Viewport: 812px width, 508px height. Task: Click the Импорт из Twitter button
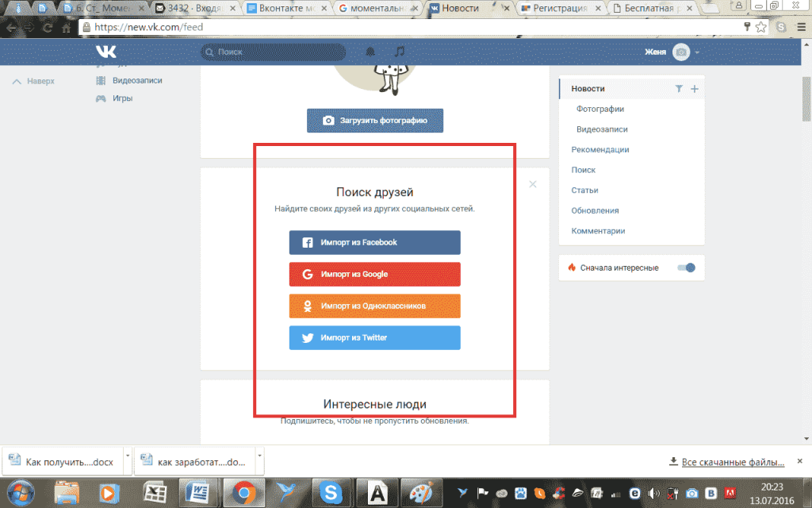pyautogui.click(x=374, y=337)
